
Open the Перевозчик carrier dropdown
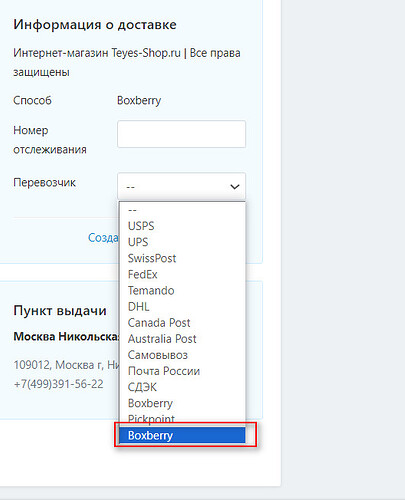(x=181, y=186)
